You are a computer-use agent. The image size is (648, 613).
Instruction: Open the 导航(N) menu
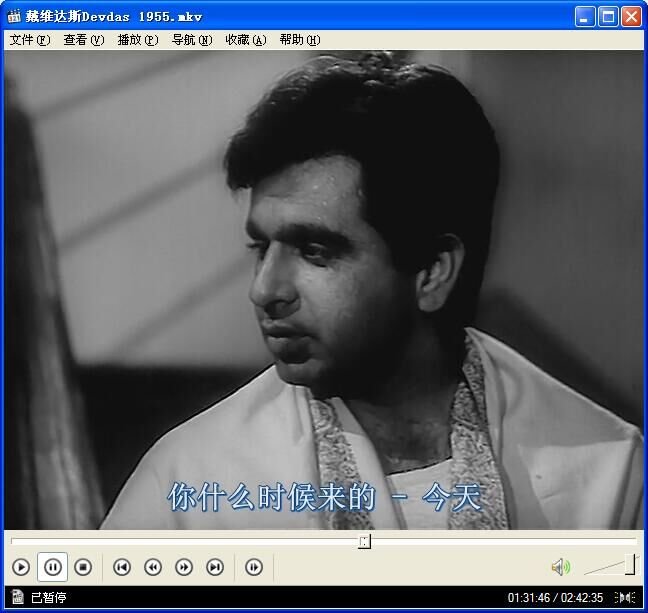191,40
